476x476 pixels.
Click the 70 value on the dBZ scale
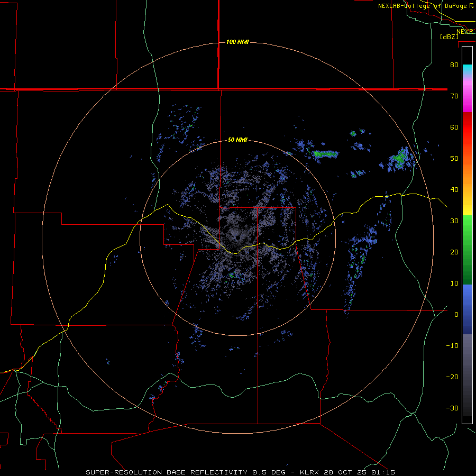(x=454, y=96)
